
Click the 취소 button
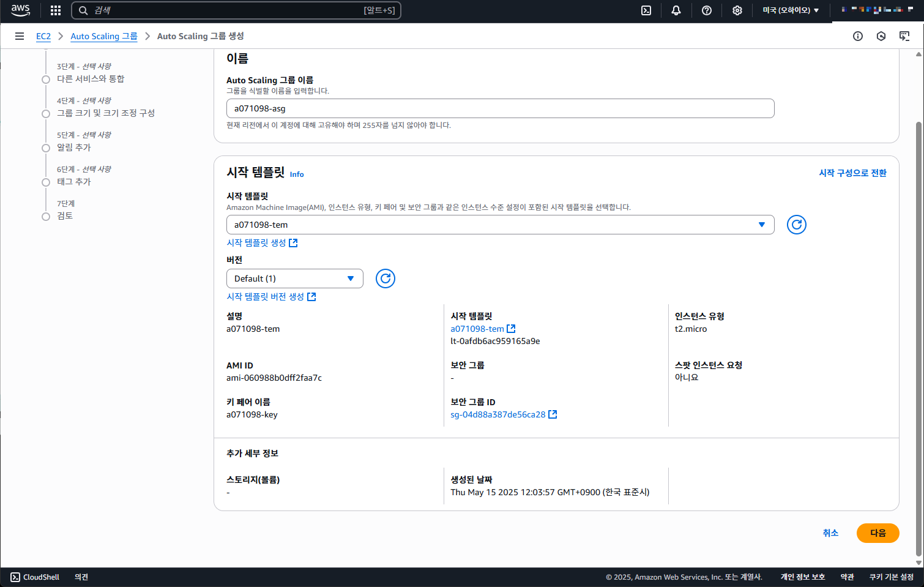(x=830, y=533)
